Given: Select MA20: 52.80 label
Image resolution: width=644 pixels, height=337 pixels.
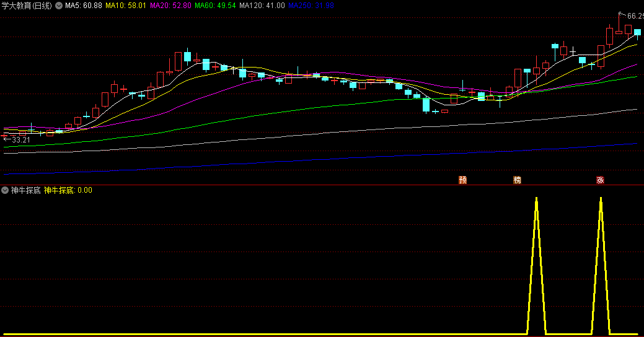Looking at the screenshot, I should (170, 6).
